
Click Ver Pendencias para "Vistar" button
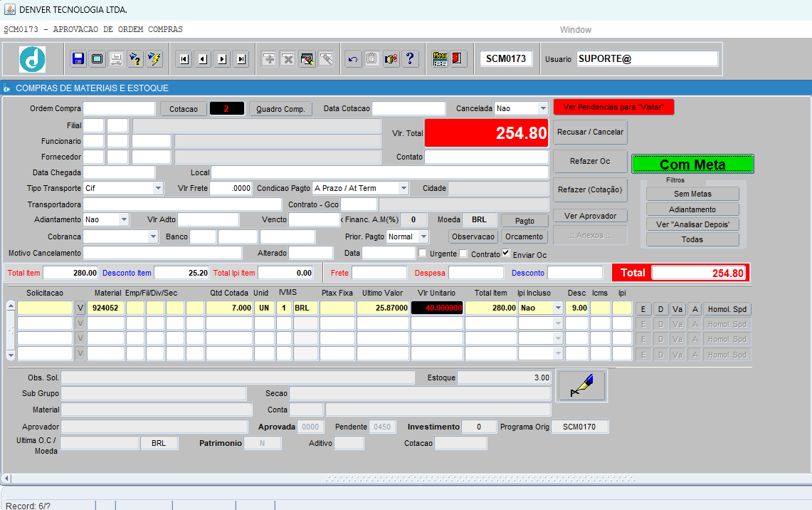coord(613,108)
